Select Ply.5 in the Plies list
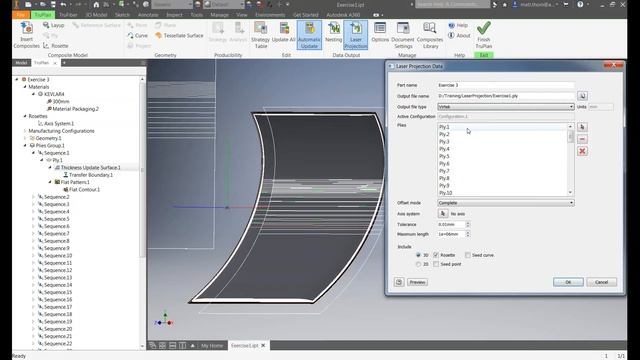The height and width of the screenshot is (360, 640). (x=444, y=156)
